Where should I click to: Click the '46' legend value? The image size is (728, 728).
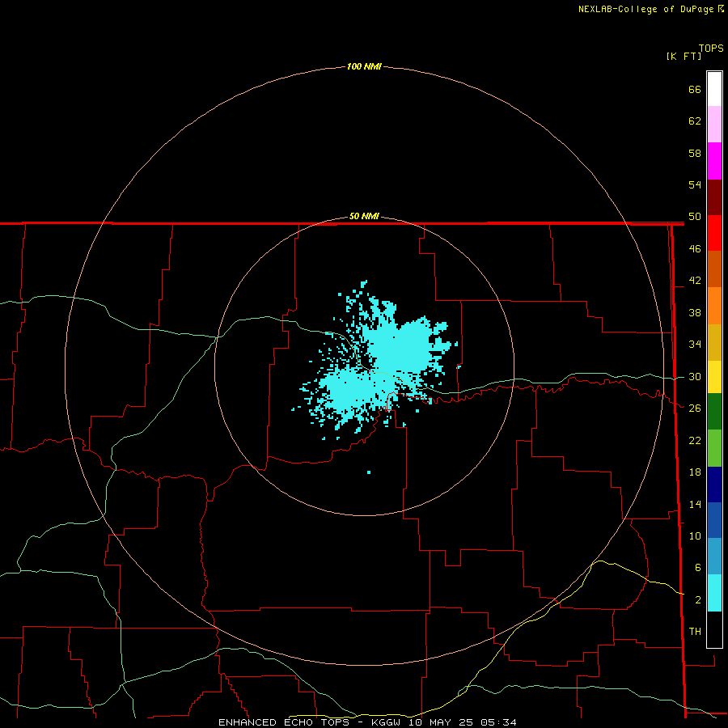[x=695, y=249]
